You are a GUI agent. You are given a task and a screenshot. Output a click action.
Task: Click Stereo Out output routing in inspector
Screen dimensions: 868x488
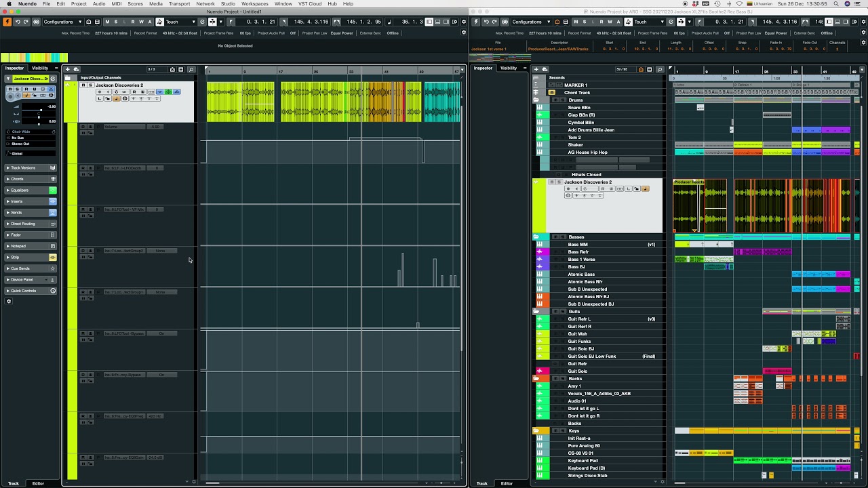[x=31, y=144]
